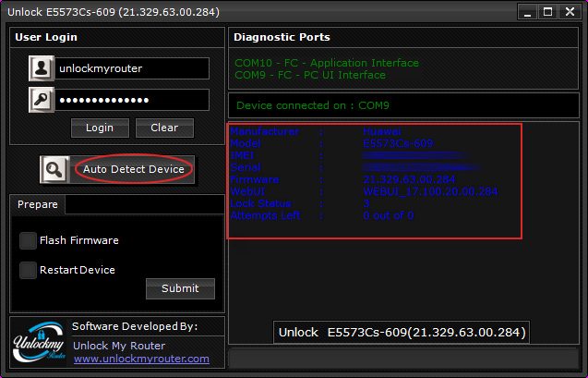Select COM10 - FC - Application Interface line
This screenshot has height=378, width=588.
coord(327,63)
